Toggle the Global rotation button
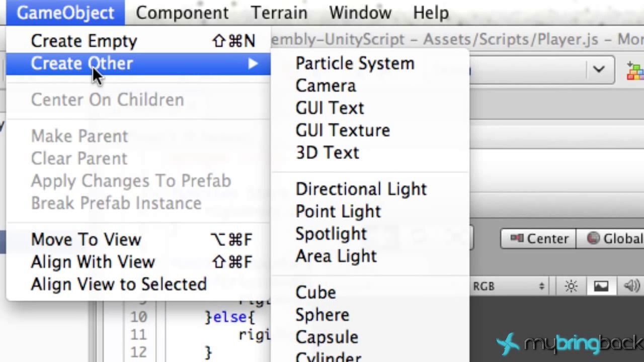644x362 pixels. point(611,238)
